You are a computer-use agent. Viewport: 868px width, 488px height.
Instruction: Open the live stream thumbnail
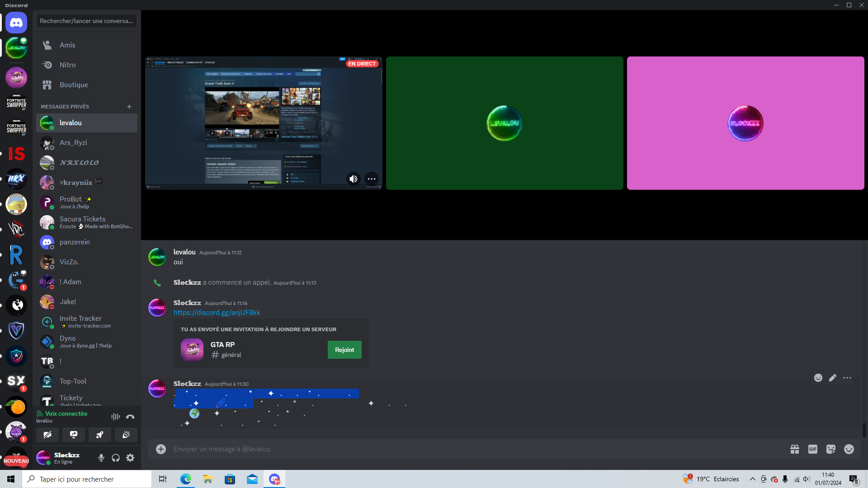point(264,123)
